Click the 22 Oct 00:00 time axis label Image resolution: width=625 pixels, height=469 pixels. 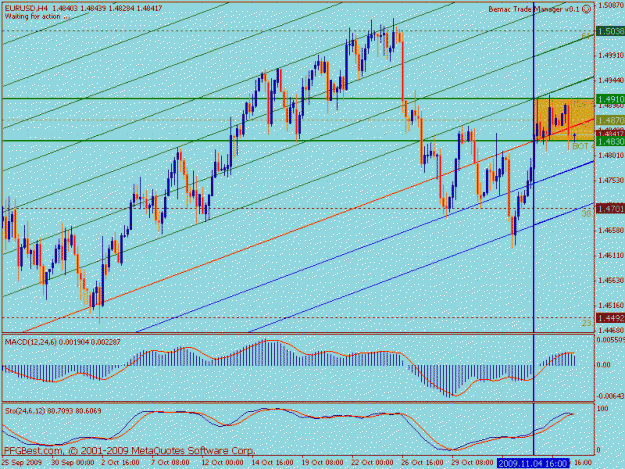point(372,463)
